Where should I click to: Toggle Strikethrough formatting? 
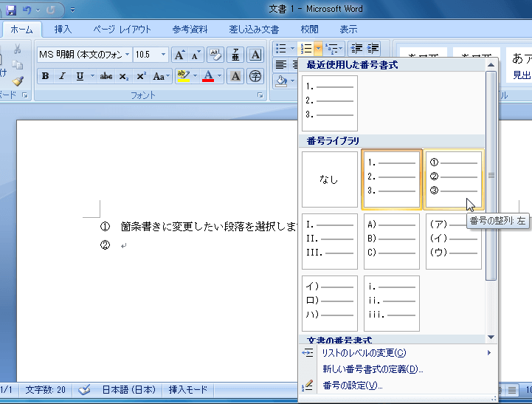pos(106,76)
